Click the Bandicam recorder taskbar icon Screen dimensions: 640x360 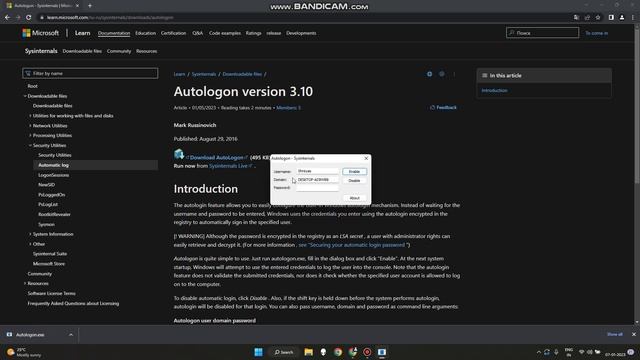(367, 352)
